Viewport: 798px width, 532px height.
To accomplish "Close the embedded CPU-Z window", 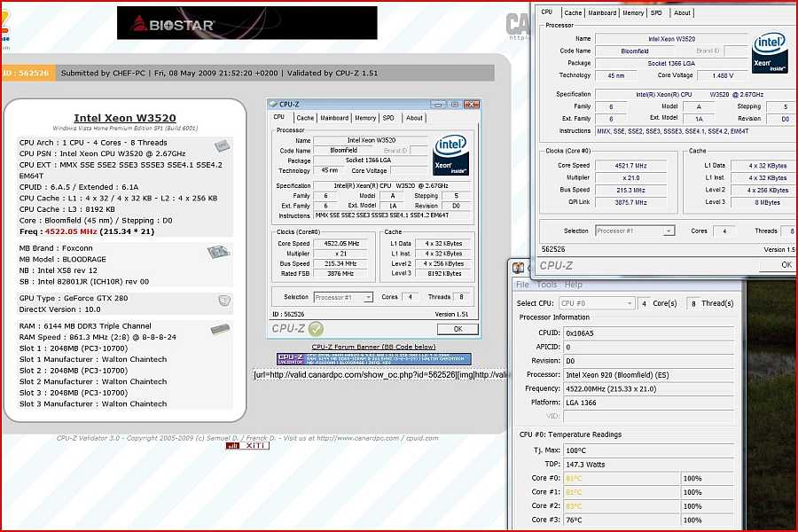I will tap(472, 105).
